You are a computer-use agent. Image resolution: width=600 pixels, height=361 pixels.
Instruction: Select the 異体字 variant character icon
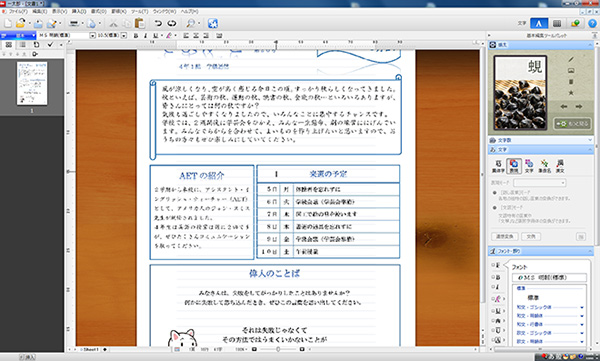tap(498, 166)
